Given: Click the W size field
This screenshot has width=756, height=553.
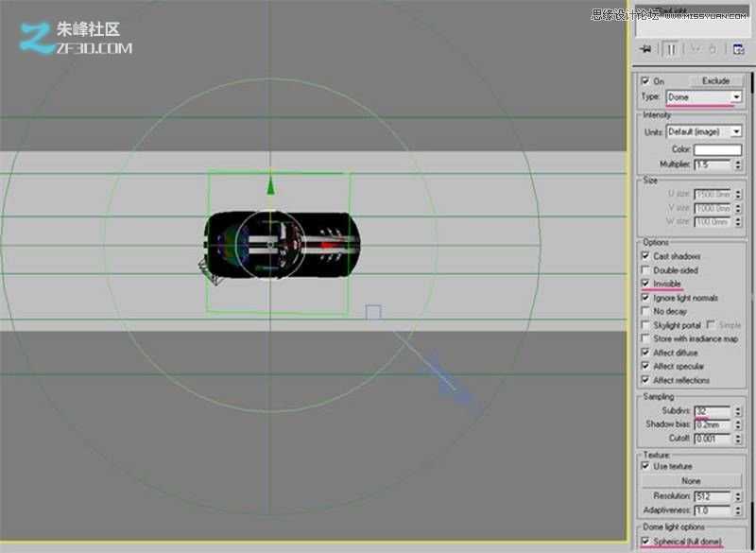Looking at the screenshot, I should pos(713,222).
